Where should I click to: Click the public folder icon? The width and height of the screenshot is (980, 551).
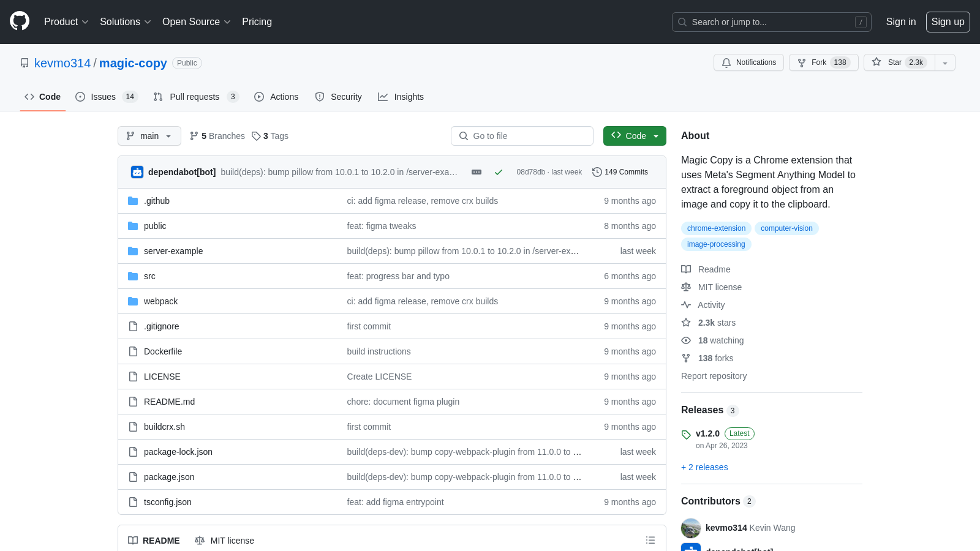(133, 226)
